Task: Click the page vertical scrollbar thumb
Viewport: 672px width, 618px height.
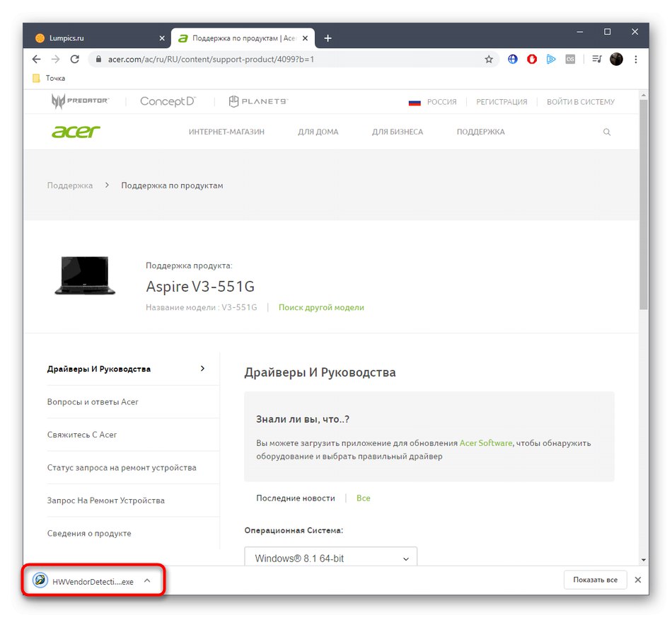Action: (643, 204)
